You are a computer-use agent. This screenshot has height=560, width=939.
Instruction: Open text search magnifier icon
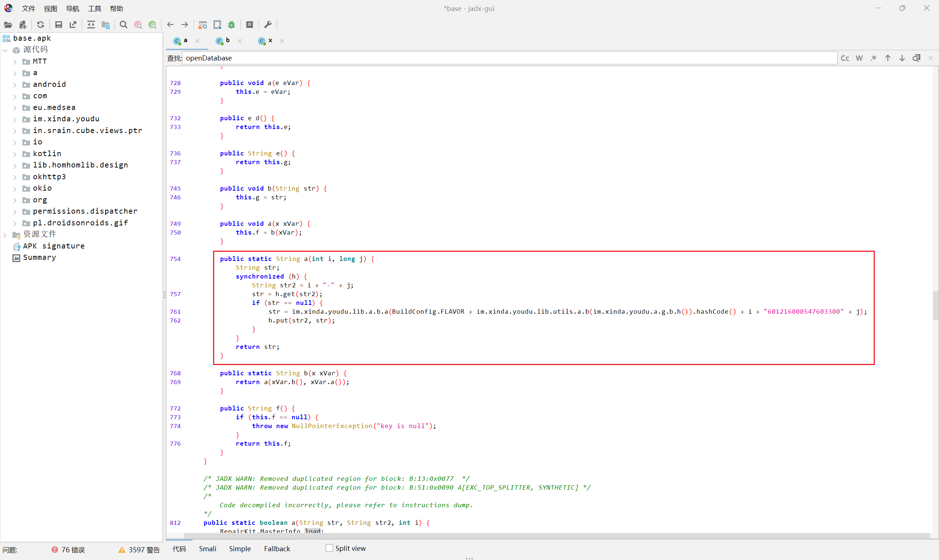[x=124, y=25]
